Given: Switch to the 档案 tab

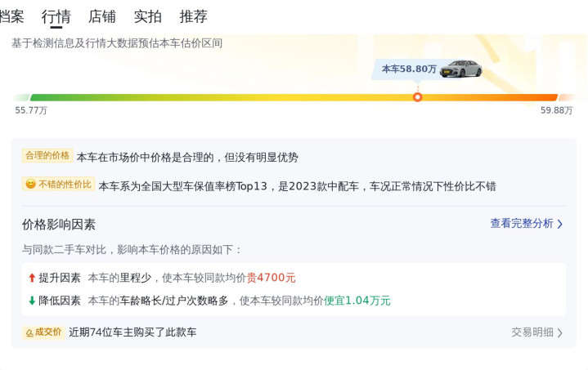Looking at the screenshot, I should 11,16.
